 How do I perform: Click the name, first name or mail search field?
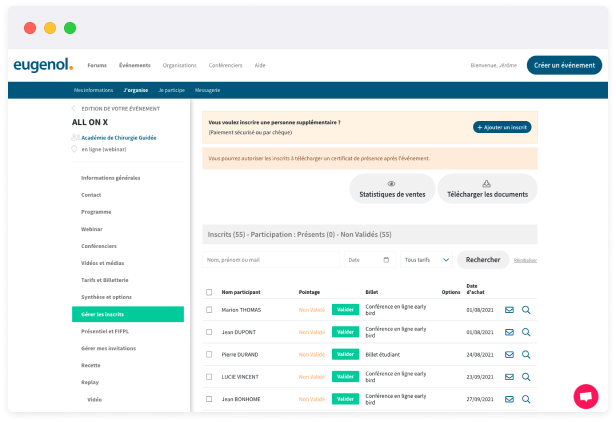(x=271, y=260)
